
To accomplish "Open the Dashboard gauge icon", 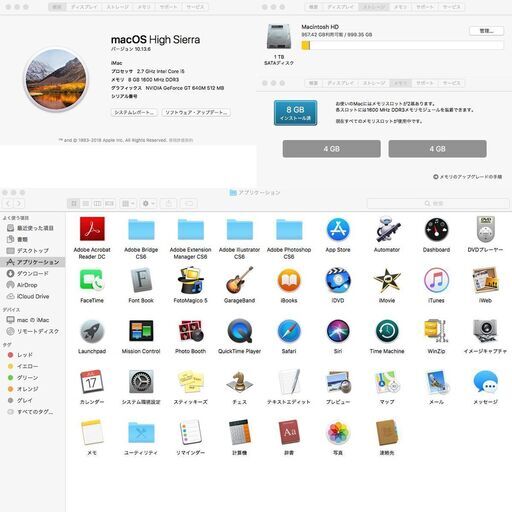I will coord(436,230).
